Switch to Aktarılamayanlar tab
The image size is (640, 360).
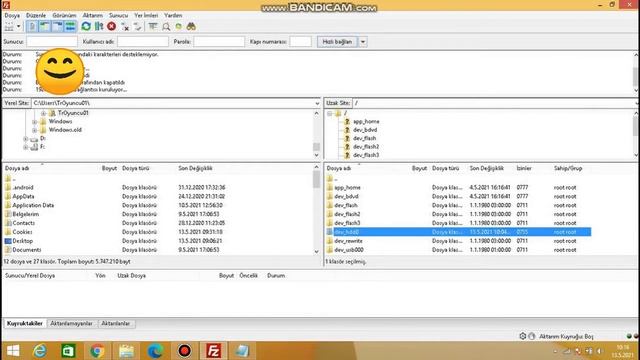71,323
